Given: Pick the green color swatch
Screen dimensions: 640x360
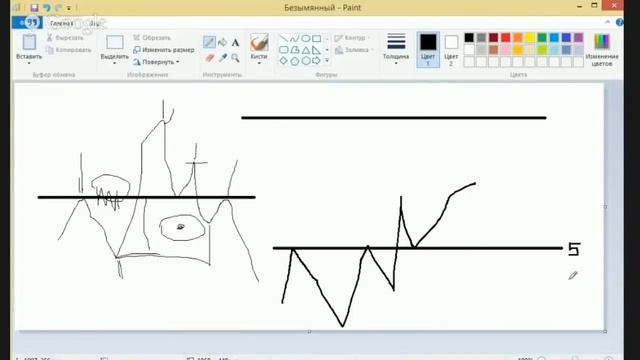Looking at the screenshot, I should [542, 38].
